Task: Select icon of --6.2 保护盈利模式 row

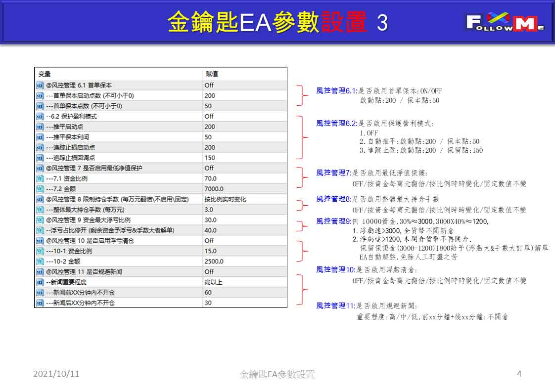Action: pos(40,116)
